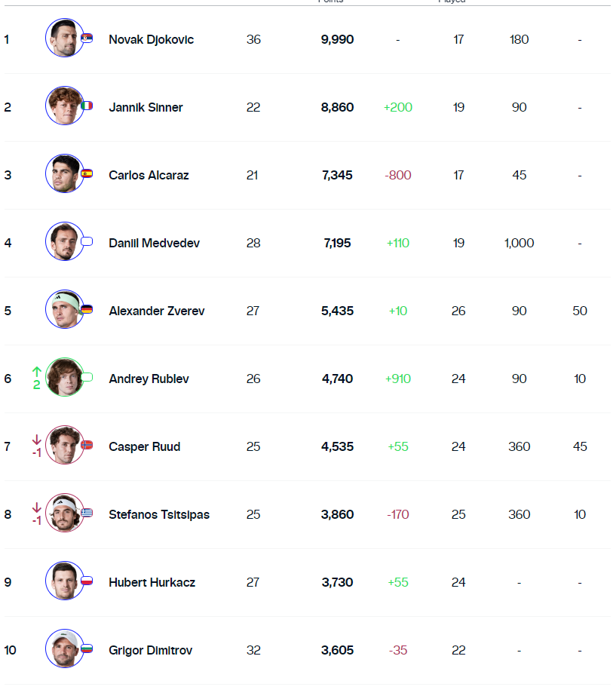The width and height of the screenshot is (616, 696).
Task: Click the Italian flag next to Jannik Sinner
Action: click(x=87, y=106)
